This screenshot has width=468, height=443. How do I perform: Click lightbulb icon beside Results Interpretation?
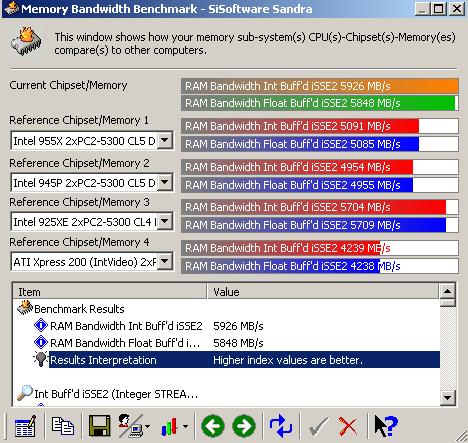point(41,359)
